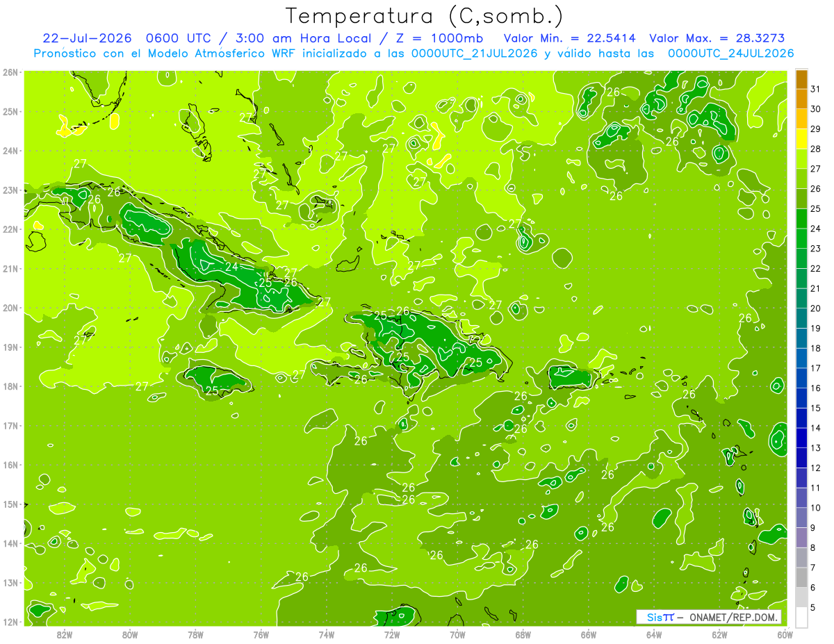Click the '24N' latitude label

click(x=11, y=151)
